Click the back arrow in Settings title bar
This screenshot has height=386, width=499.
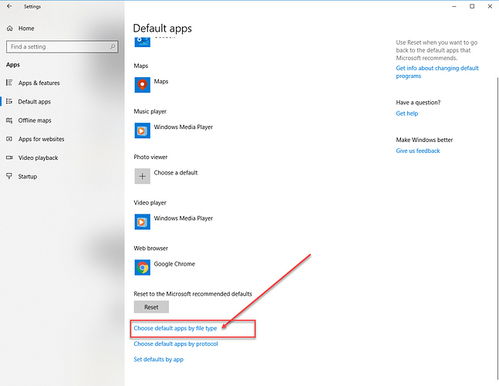pos(9,6)
